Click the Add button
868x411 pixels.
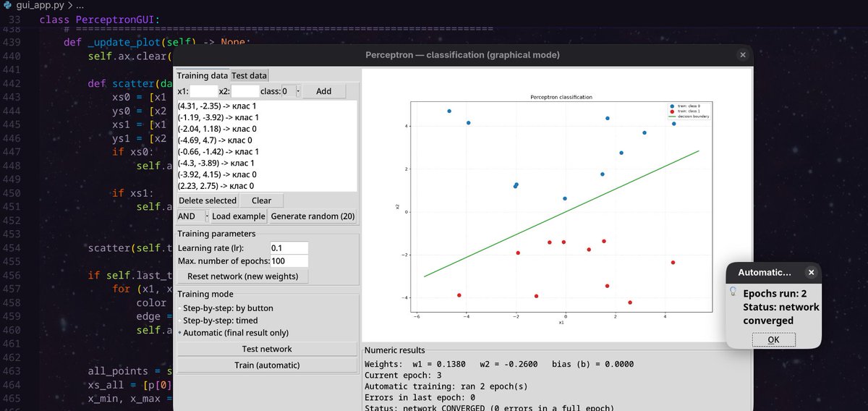point(324,91)
